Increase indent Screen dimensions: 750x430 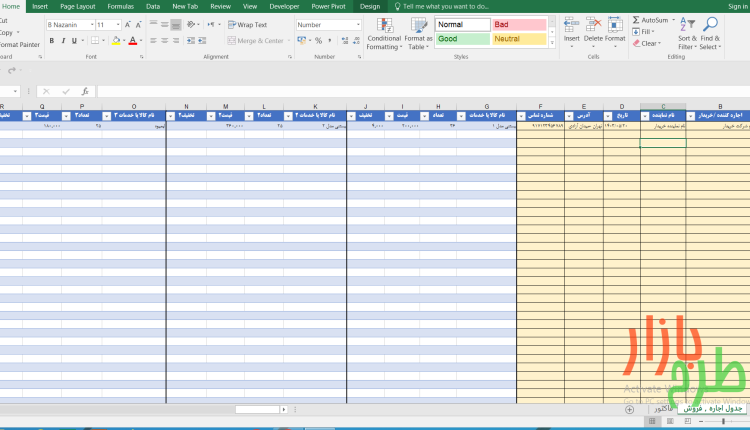202,41
